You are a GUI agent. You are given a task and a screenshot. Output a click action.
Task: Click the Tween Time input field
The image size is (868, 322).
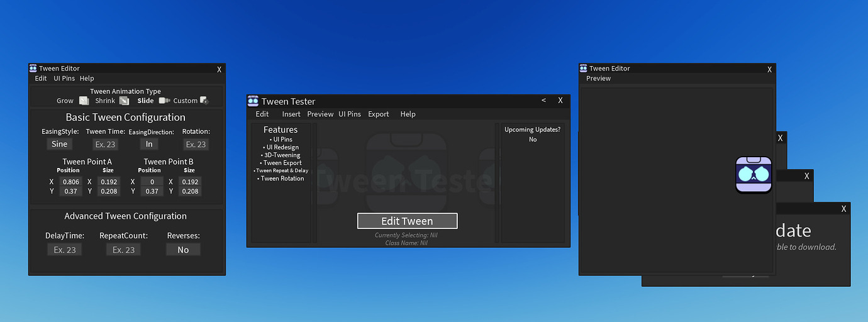pyautogui.click(x=106, y=144)
